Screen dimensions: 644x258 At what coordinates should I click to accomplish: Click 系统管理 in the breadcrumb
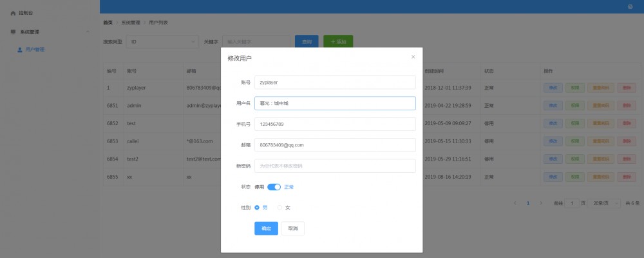131,23
